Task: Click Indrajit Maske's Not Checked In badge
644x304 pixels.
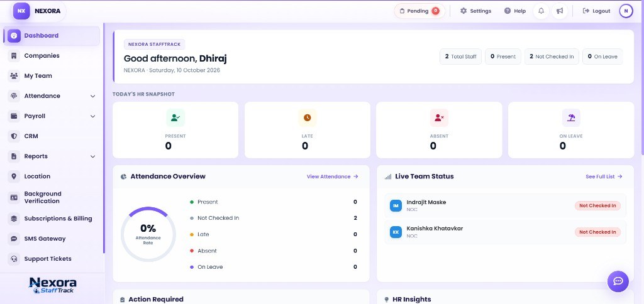Action: click(597, 205)
